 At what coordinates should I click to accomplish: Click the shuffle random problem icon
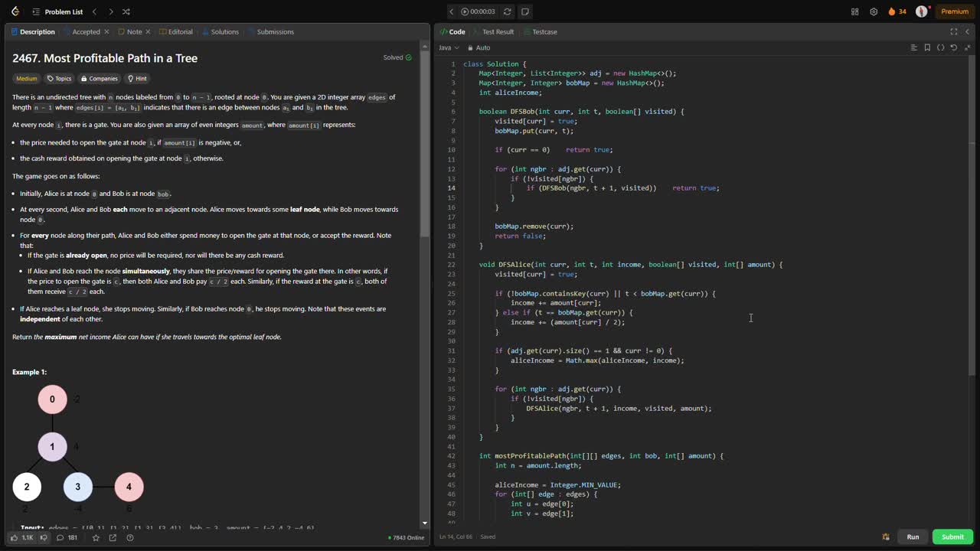pyautogui.click(x=126, y=11)
